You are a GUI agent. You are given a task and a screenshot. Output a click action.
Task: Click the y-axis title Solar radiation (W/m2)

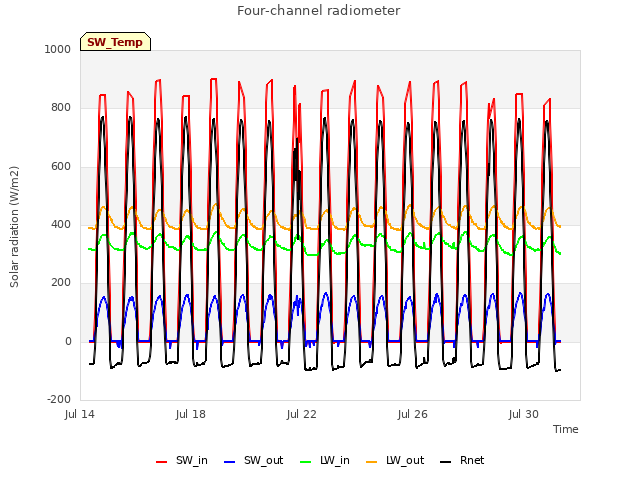pos(14,227)
